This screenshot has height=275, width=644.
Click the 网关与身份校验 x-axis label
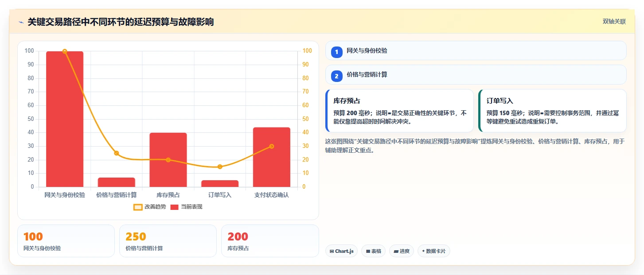tap(65, 195)
